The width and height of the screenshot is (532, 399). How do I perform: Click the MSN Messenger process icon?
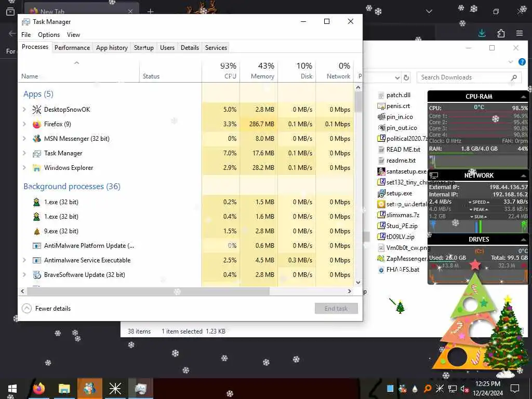point(37,139)
